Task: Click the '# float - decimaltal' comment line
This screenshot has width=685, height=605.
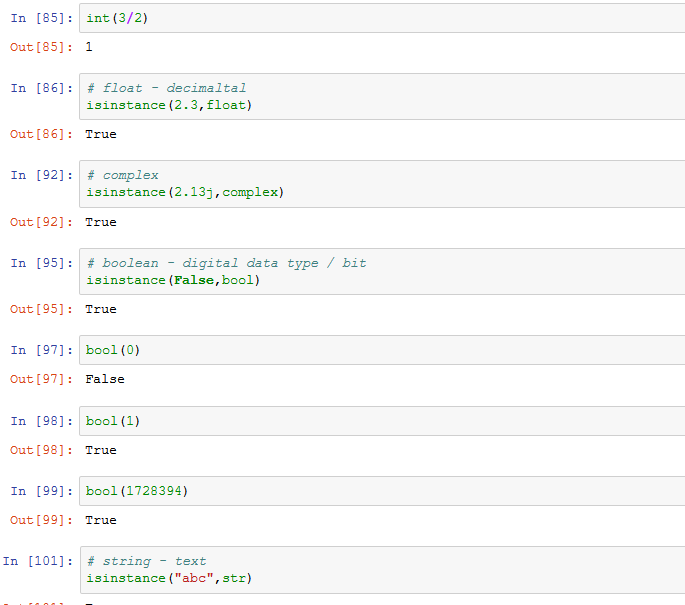Action: pyautogui.click(x=166, y=88)
